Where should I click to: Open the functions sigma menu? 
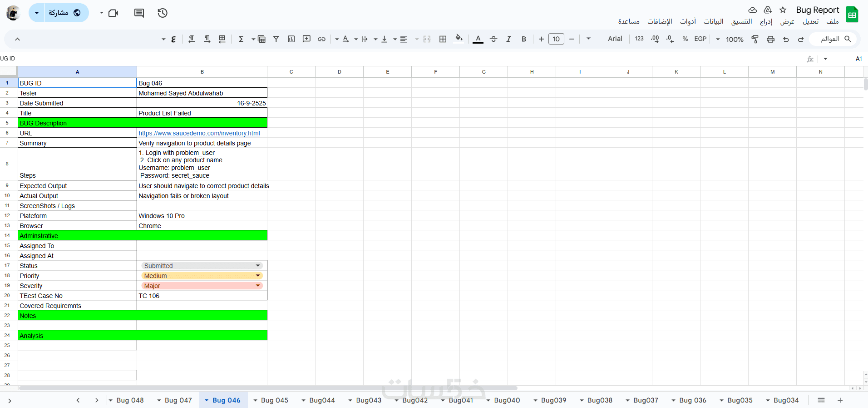click(x=241, y=39)
